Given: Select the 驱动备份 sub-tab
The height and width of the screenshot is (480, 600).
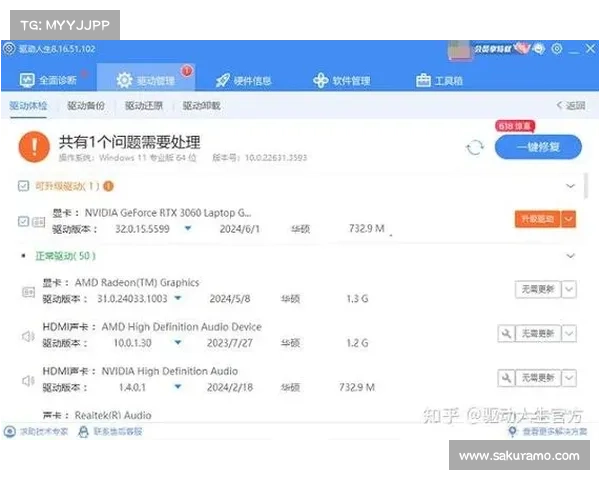Looking at the screenshot, I should coord(86,106).
